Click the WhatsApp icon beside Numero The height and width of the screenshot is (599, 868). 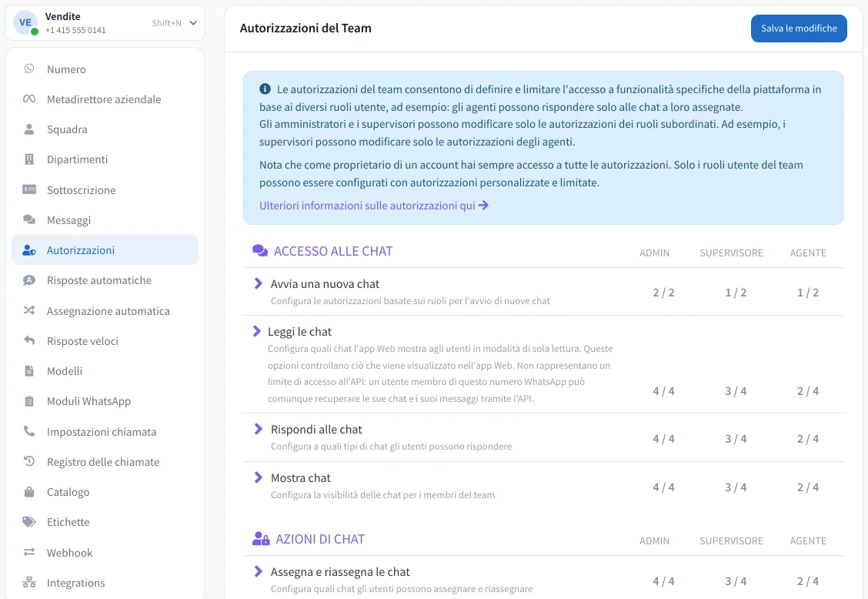pos(29,69)
